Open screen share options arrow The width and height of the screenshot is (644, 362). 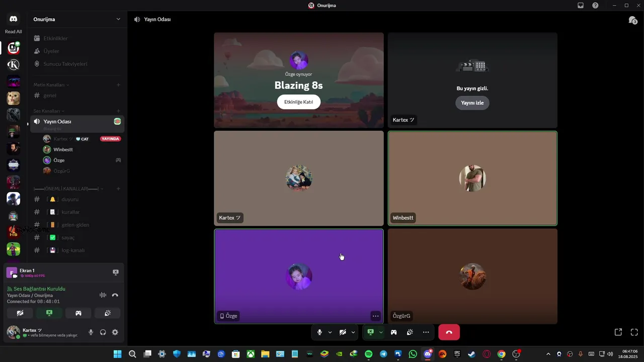381,332
